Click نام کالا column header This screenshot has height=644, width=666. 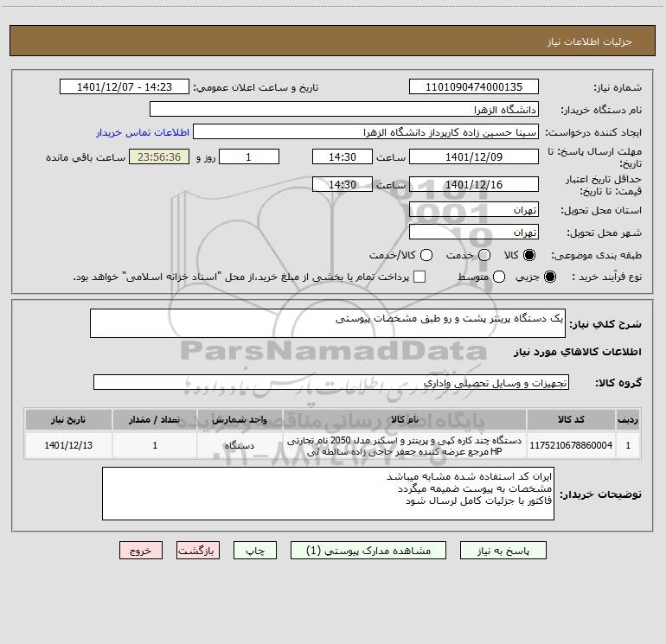[405, 419]
